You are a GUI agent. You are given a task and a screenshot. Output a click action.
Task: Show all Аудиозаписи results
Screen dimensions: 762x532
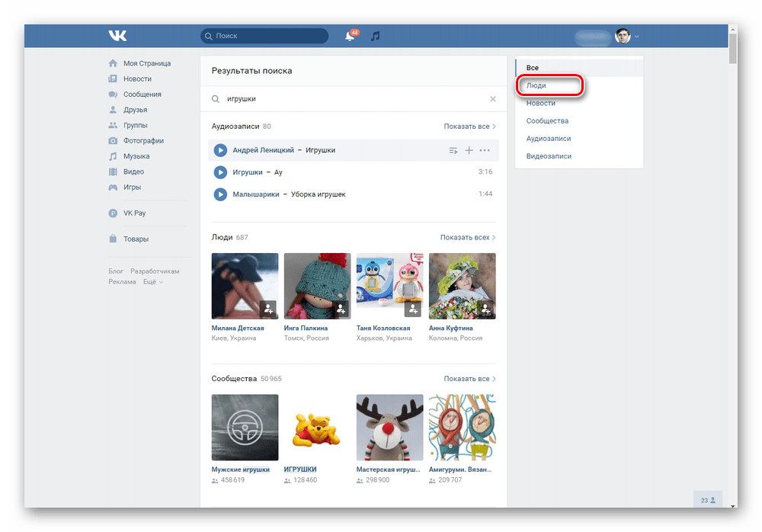point(469,127)
